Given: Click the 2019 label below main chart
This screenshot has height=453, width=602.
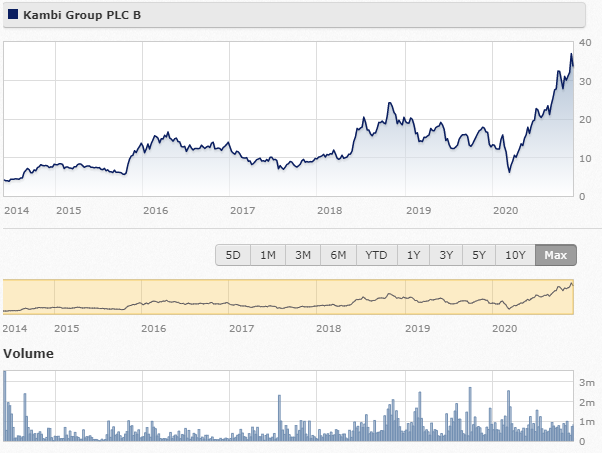Looking at the screenshot, I should [x=418, y=210].
